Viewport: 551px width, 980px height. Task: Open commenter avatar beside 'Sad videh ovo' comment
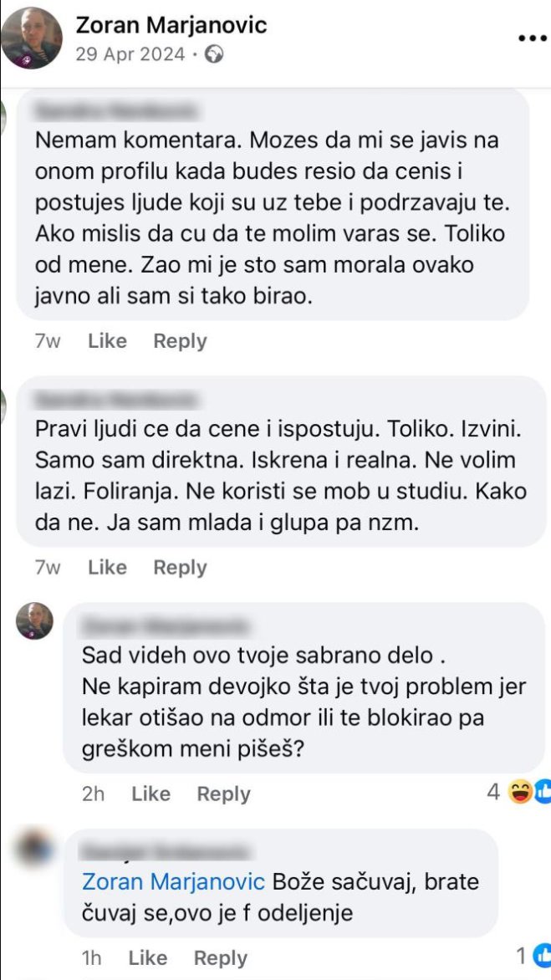tap(34, 621)
